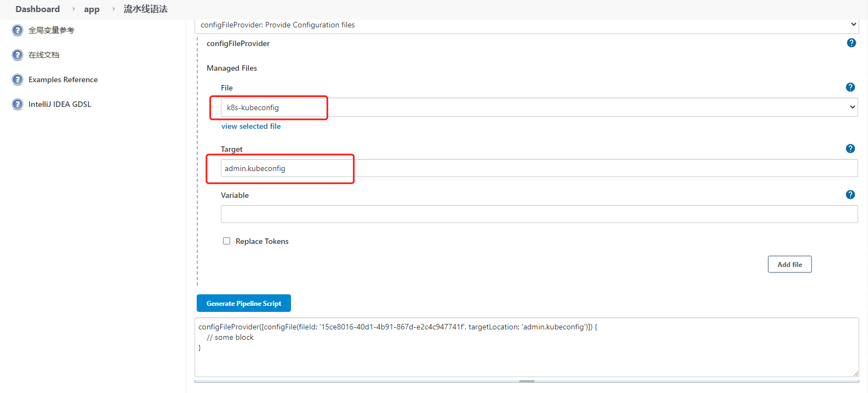This screenshot has width=868, height=393.
Task: Click view selected file link
Action: 251,126
